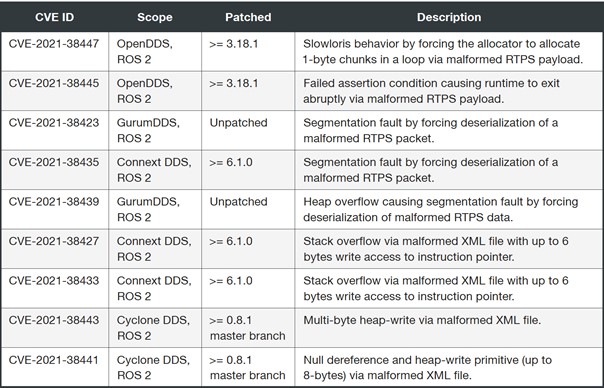Click the Failed assertion condition description
This screenshot has height=388, width=604.
pyautogui.click(x=431, y=91)
